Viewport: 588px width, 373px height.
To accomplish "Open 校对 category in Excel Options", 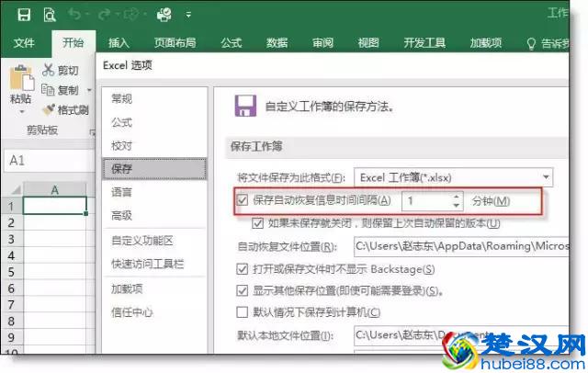I will [x=154, y=145].
